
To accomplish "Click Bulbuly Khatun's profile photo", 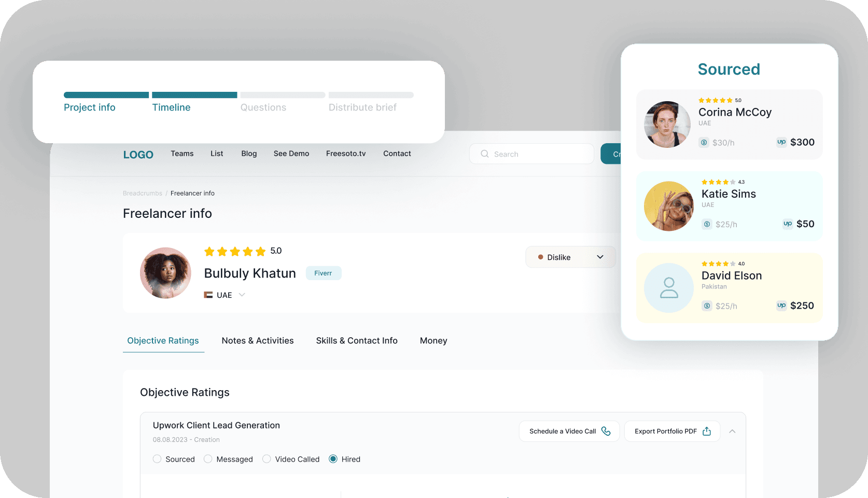I will 165,273.
